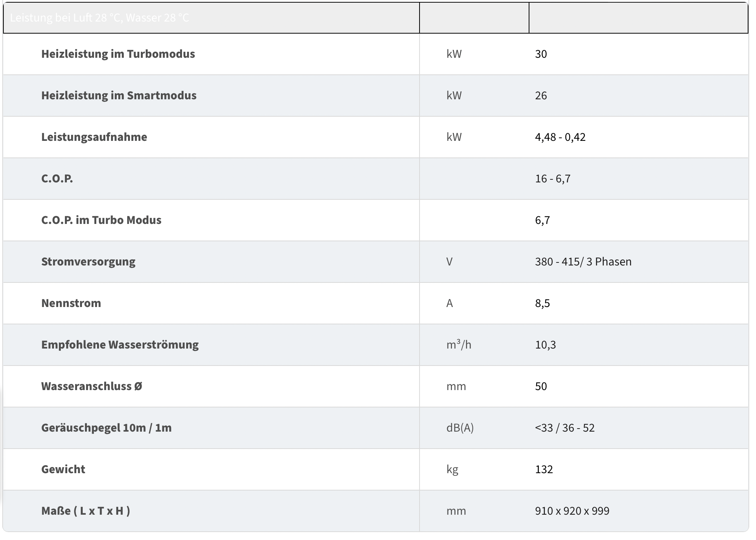Click the Geräuschpegel 10m / 1m label
This screenshot has width=756, height=540.
[x=106, y=428]
